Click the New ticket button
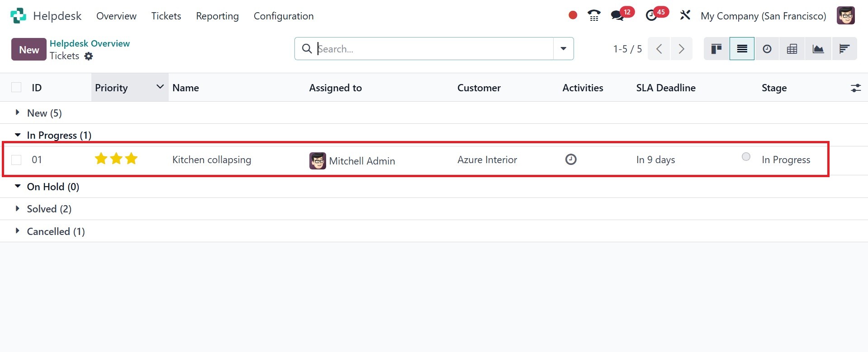 coord(29,50)
